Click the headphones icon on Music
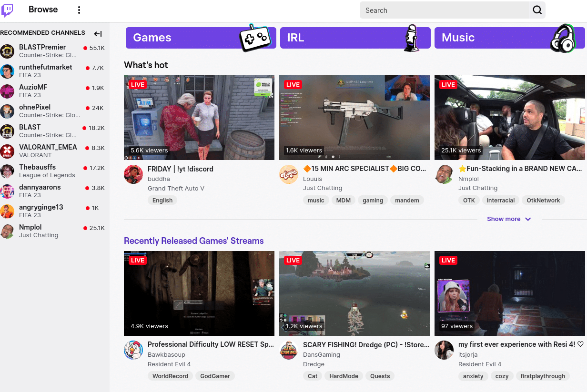This screenshot has width=587, height=392. 563,38
